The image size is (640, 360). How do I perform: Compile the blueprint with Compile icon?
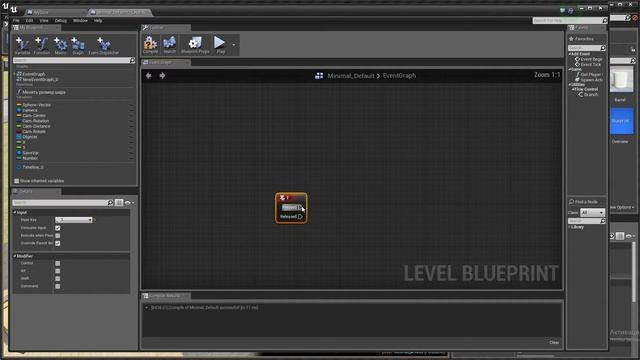[150, 43]
